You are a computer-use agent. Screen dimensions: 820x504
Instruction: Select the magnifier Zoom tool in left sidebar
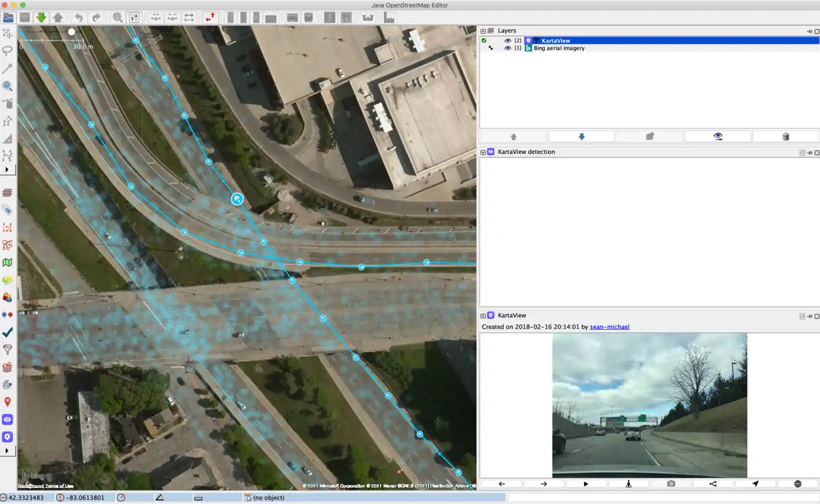click(8, 86)
